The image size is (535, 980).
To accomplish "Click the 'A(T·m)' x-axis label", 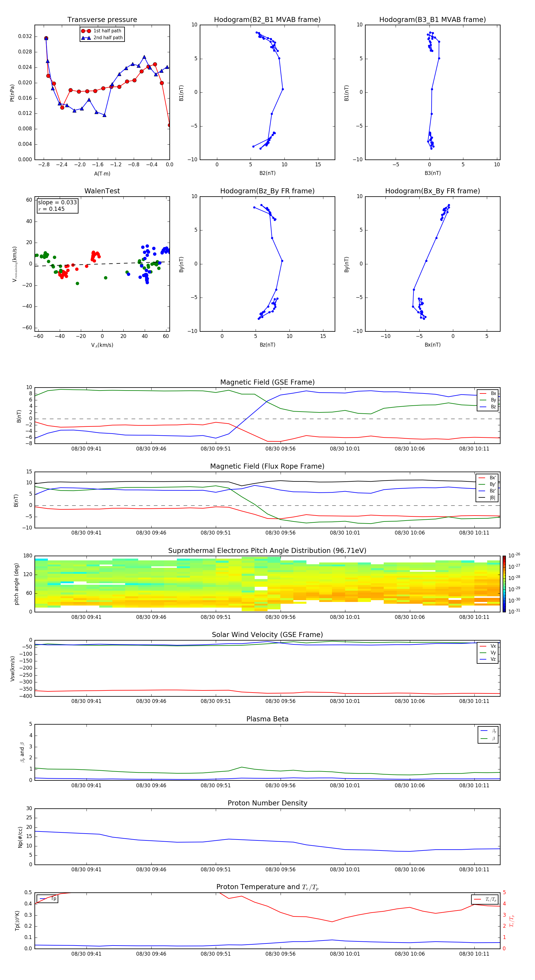I will point(102,173).
